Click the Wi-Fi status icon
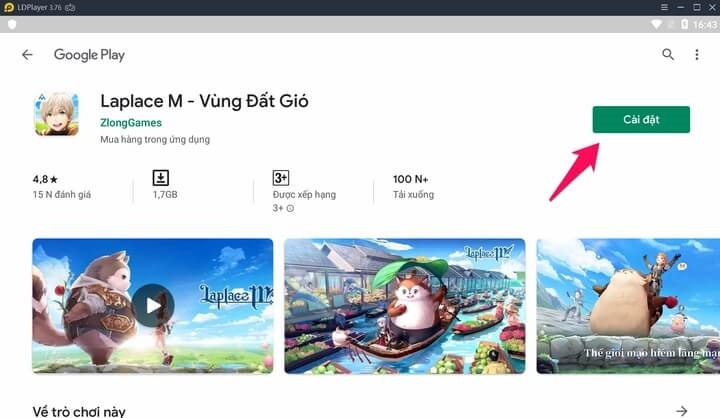This screenshot has width=720, height=418. point(656,24)
